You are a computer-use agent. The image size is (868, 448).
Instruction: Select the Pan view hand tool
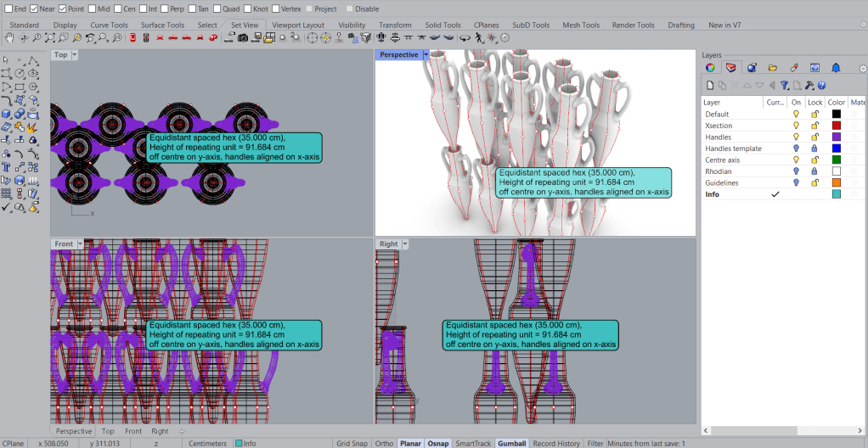(8, 38)
